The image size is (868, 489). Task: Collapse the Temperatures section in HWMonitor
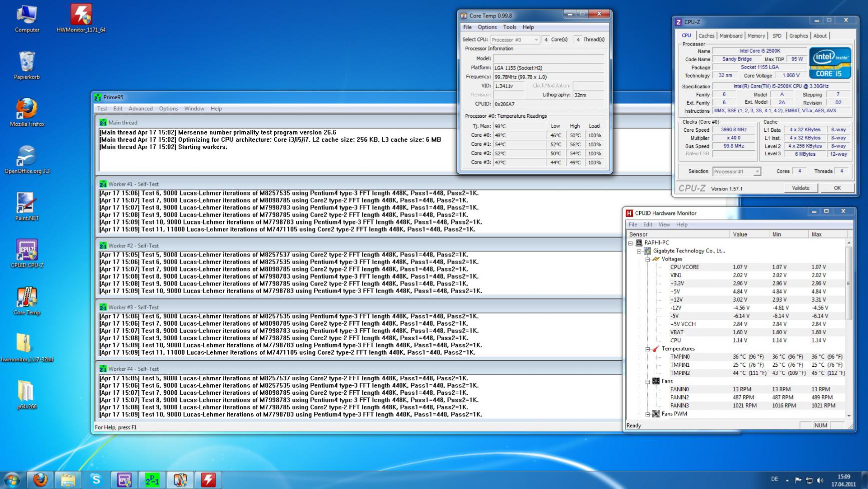(x=647, y=349)
